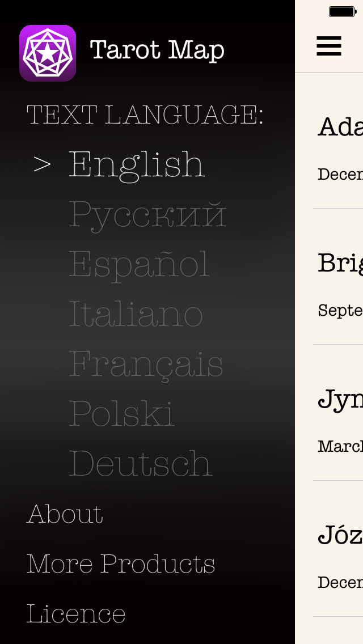363x644 pixels.
Task: Choose Español text language
Action: tap(139, 264)
